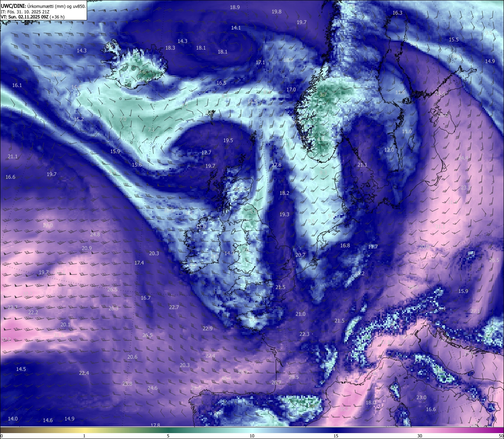Click the IT: Fös. 31. 10. 2025 21Z line
This screenshot has height=439, width=504.
[x=25, y=12]
